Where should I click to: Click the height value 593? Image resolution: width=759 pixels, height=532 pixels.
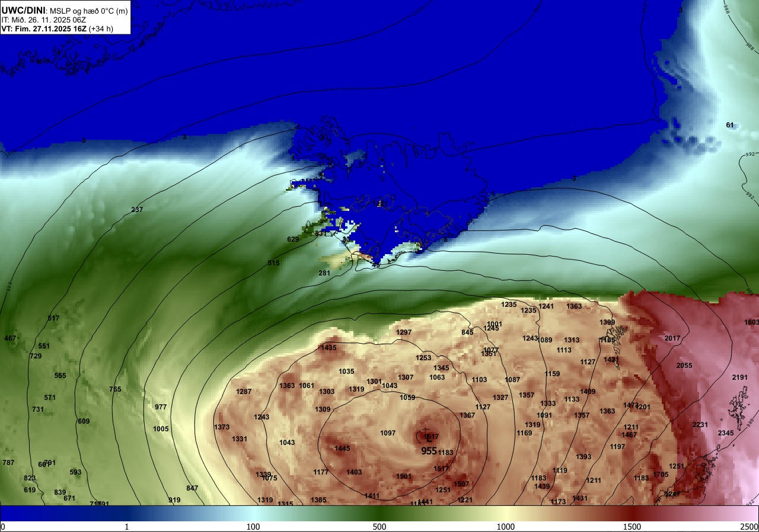[x=75, y=472]
